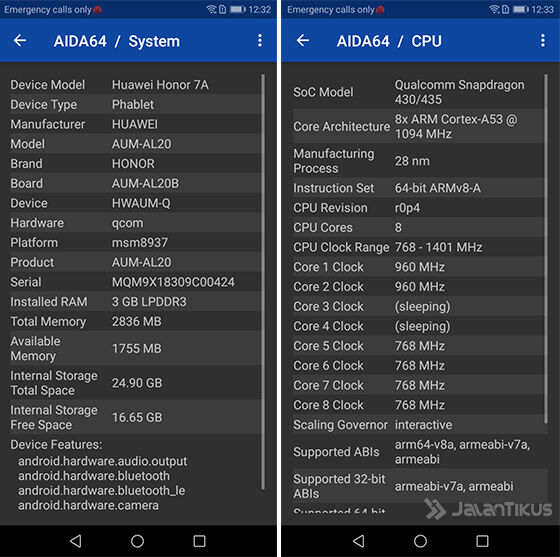Image resolution: width=560 pixels, height=557 pixels.
Task: Tap Wi-Fi icon in left status bar
Action: [x=212, y=9]
